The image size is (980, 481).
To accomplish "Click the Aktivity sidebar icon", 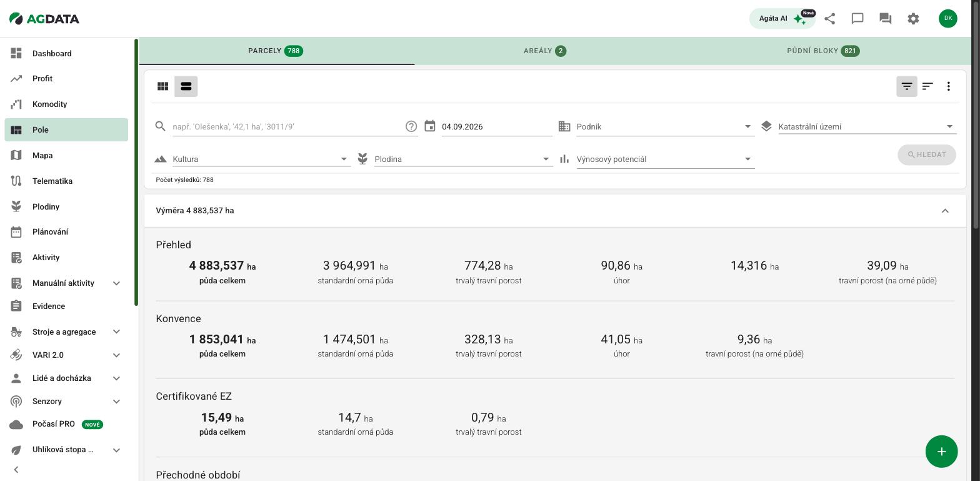I will (17, 258).
